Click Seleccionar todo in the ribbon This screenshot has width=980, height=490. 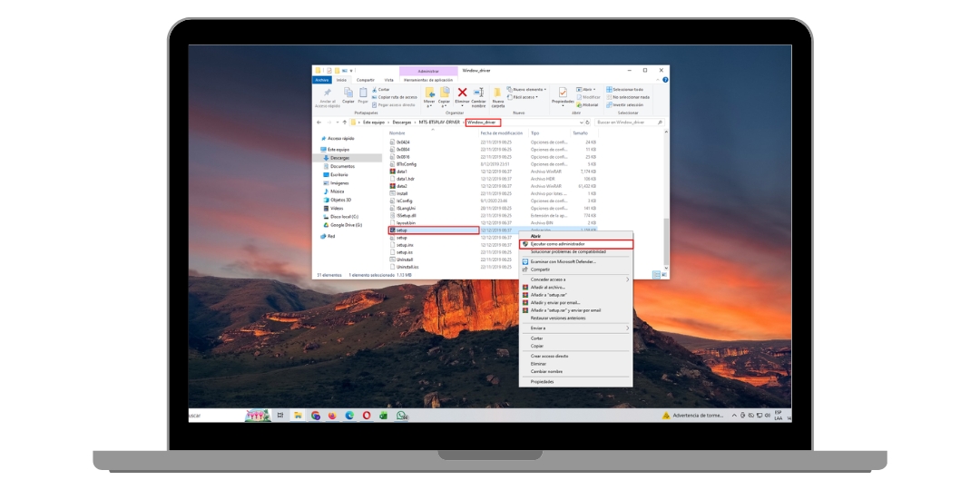tap(626, 90)
